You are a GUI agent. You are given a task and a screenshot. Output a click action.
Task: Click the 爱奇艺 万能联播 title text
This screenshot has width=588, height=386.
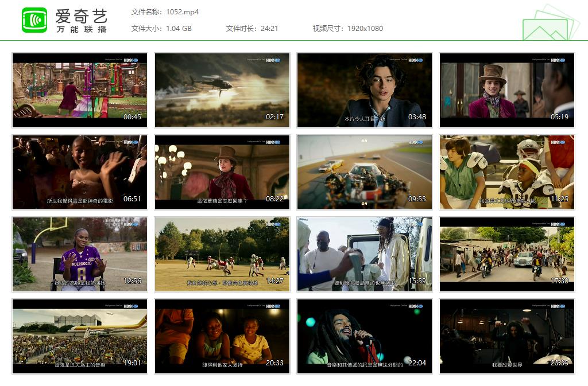(x=81, y=21)
